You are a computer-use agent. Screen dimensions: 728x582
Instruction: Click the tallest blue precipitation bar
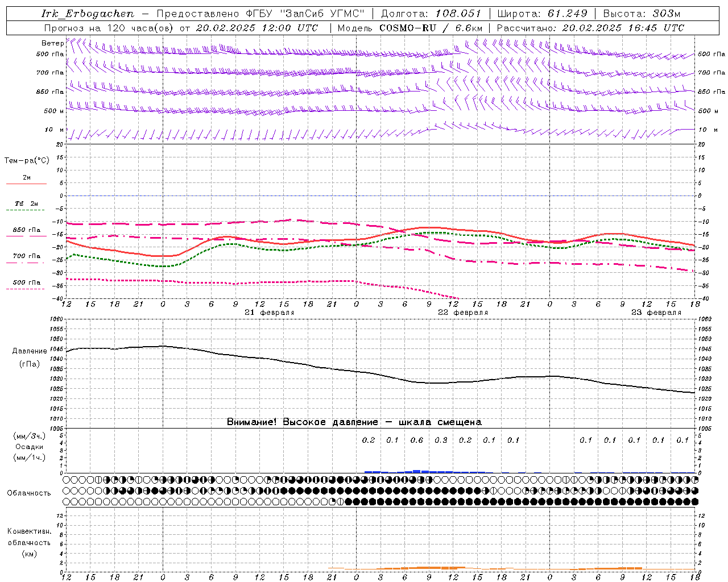click(x=417, y=471)
